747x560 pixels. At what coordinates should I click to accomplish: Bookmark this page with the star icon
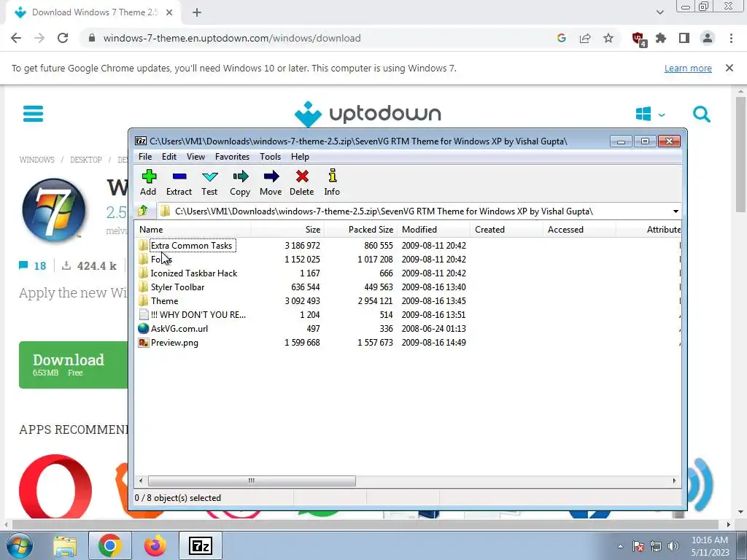608,38
